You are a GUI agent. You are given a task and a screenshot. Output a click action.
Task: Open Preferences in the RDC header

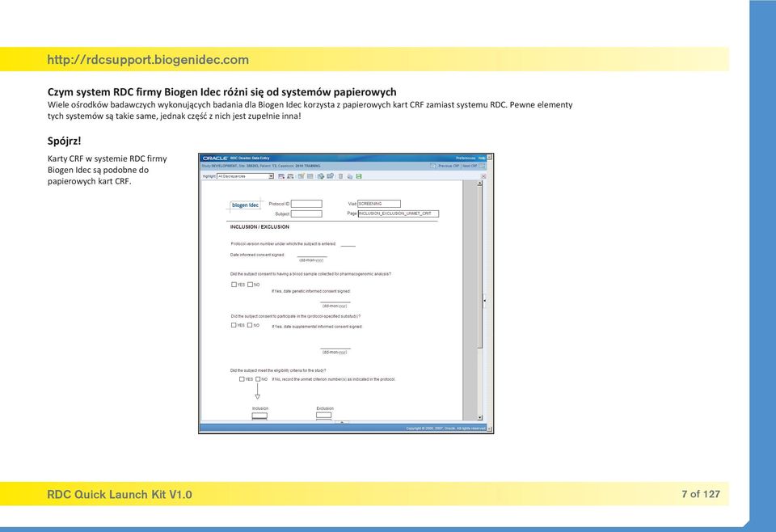click(466, 158)
